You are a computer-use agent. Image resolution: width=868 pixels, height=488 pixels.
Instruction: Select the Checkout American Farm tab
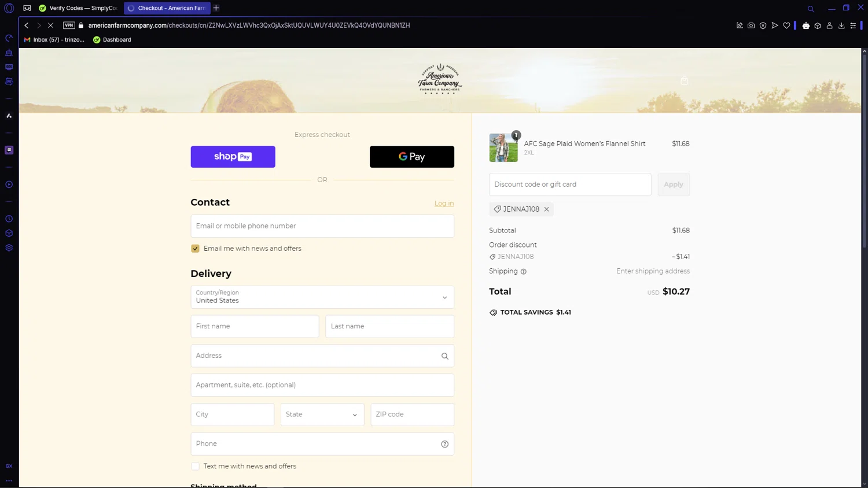coord(167,8)
